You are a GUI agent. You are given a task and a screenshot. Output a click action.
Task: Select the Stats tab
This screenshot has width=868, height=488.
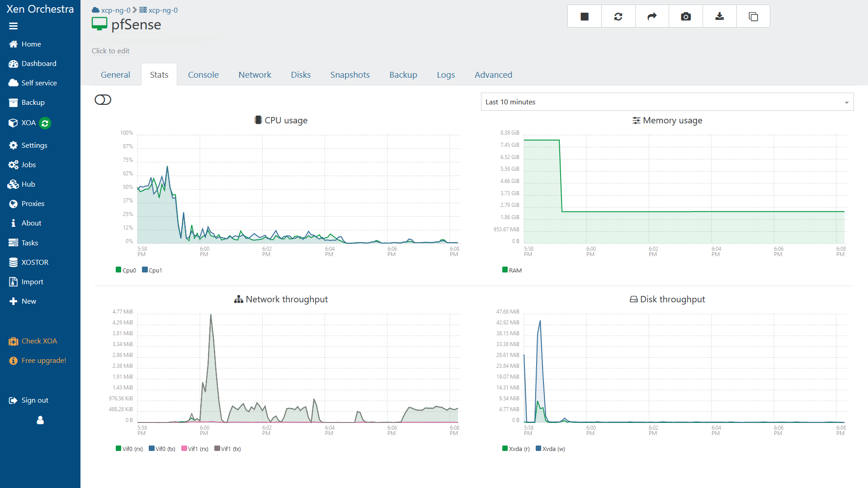[x=159, y=75]
